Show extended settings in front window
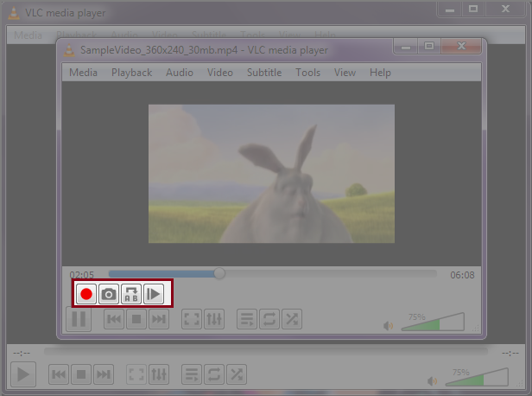This screenshot has width=532, height=396. 214,319
